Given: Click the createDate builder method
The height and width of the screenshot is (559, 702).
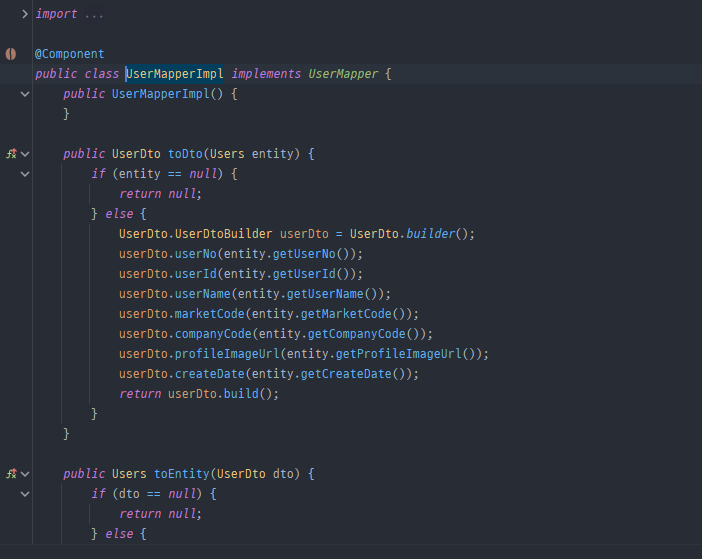Looking at the screenshot, I should [x=210, y=374].
